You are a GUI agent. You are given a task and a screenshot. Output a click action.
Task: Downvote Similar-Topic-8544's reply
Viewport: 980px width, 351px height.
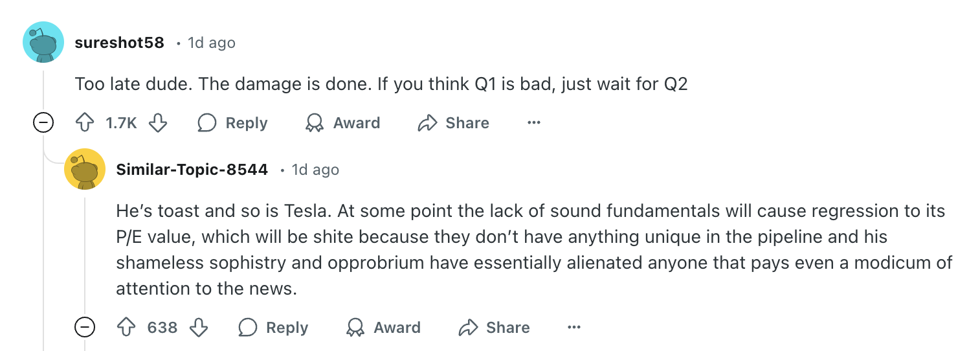click(x=199, y=328)
